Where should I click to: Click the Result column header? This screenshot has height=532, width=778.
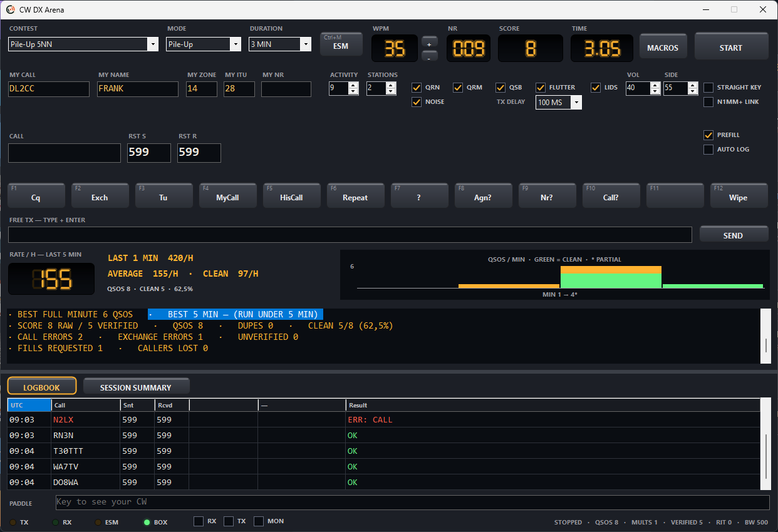(x=553, y=405)
